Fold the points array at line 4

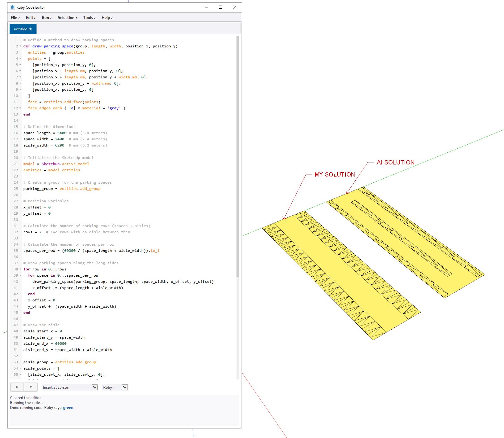pos(20,59)
